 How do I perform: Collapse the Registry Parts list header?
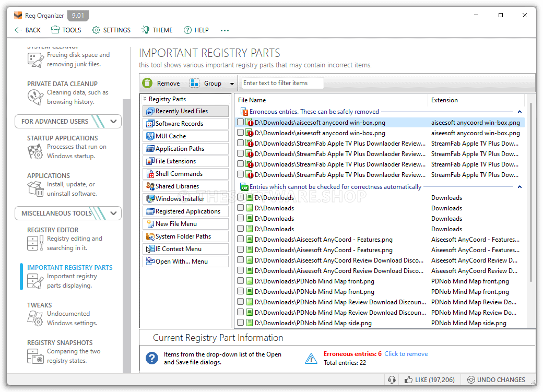pos(145,99)
